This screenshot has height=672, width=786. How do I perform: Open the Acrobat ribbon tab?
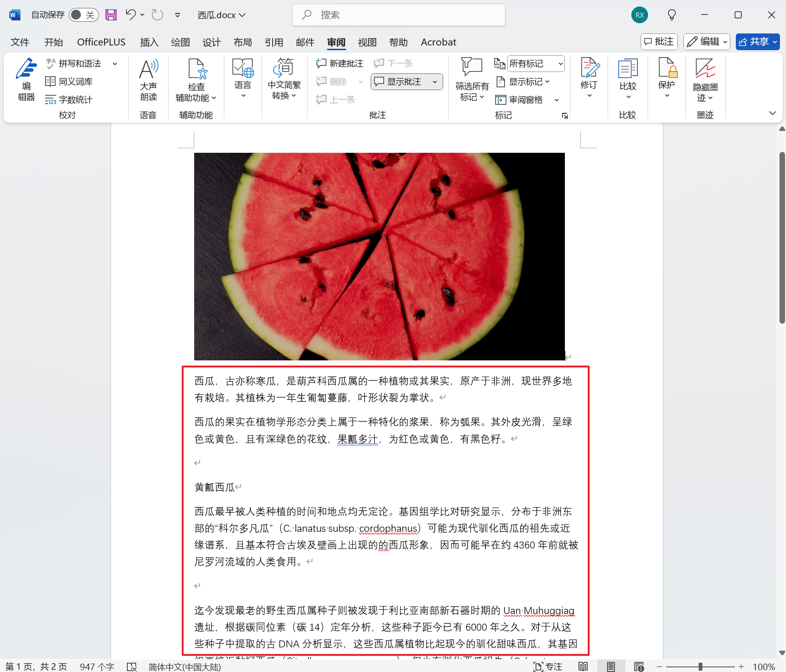pyautogui.click(x=438, y=42)
